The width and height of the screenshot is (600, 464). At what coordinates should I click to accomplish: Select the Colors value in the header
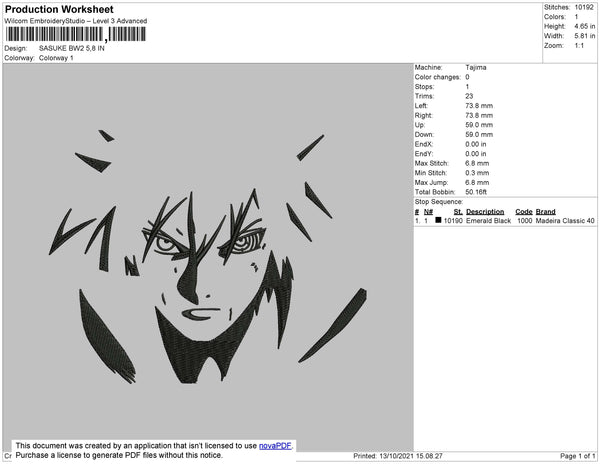[x=576, y=17]
